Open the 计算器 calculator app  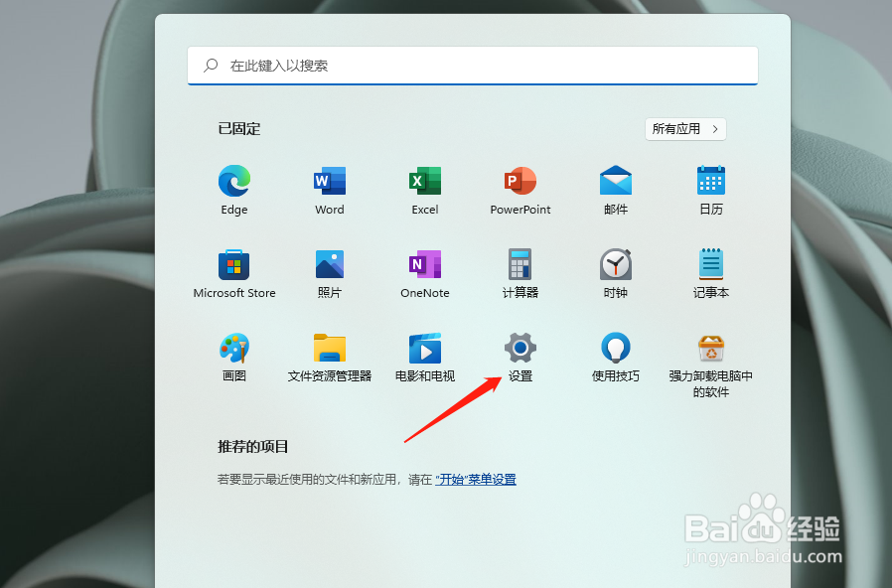pyautogui.click(x=520, y=273)
